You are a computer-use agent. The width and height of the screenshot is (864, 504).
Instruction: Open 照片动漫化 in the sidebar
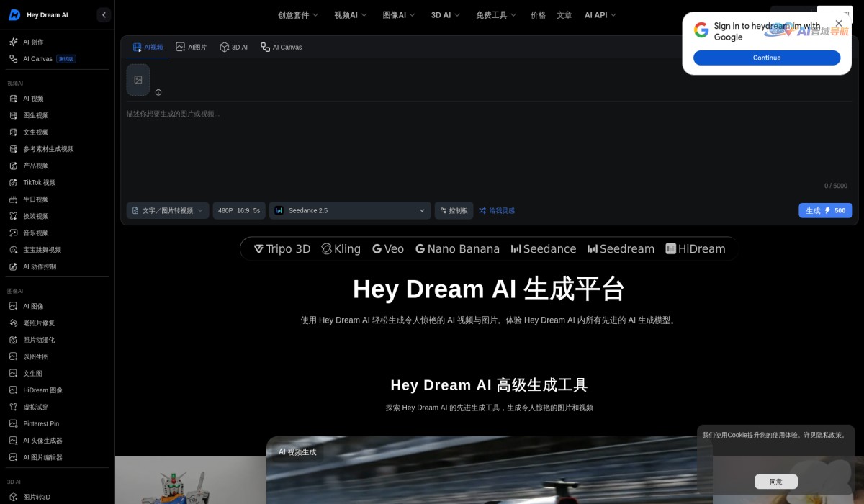(x=58, y=340)
